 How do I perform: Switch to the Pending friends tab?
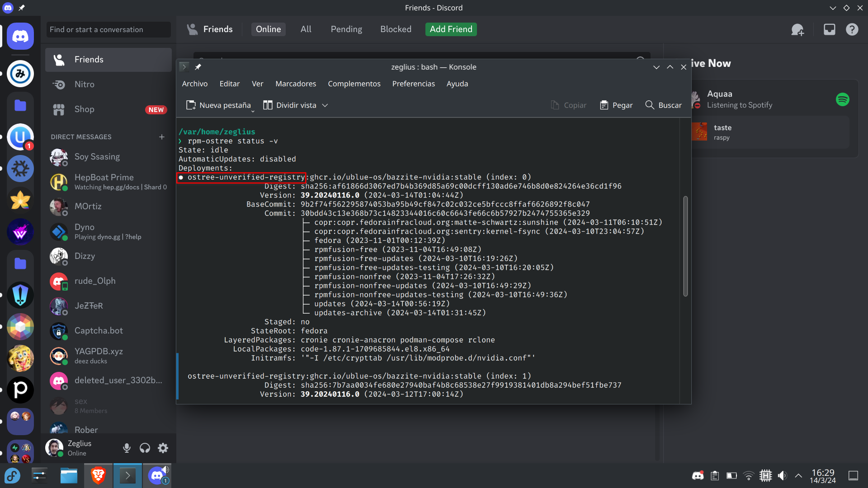coord(346,29)
